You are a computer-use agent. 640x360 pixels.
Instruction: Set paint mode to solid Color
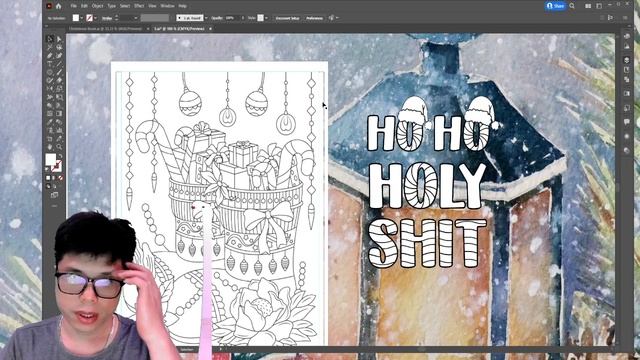click(x=48, y=178)
